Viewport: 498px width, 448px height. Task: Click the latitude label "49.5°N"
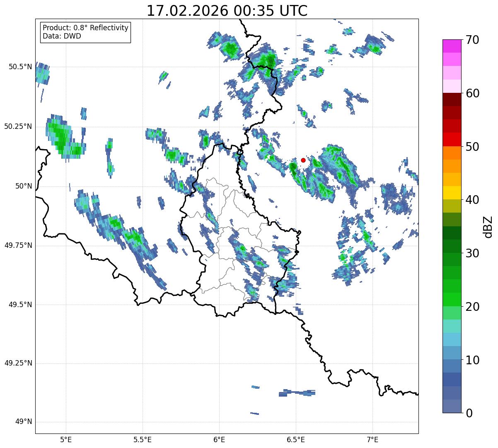(20, 305)
